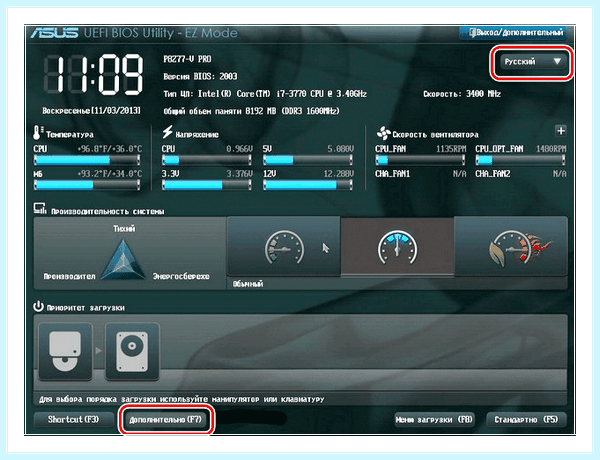Click the Скорость: 3400 MHz text
Screen dimensions: 600x460
(462, 94)
